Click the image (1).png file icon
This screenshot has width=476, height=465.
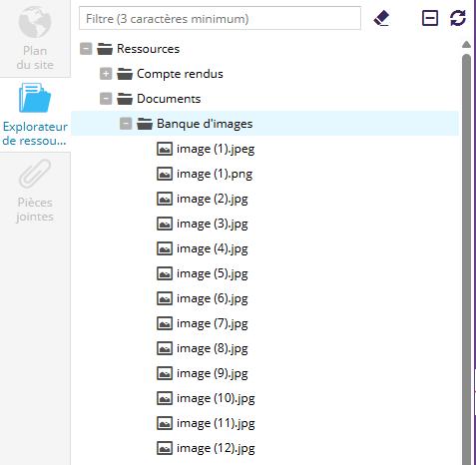(165, 174)
